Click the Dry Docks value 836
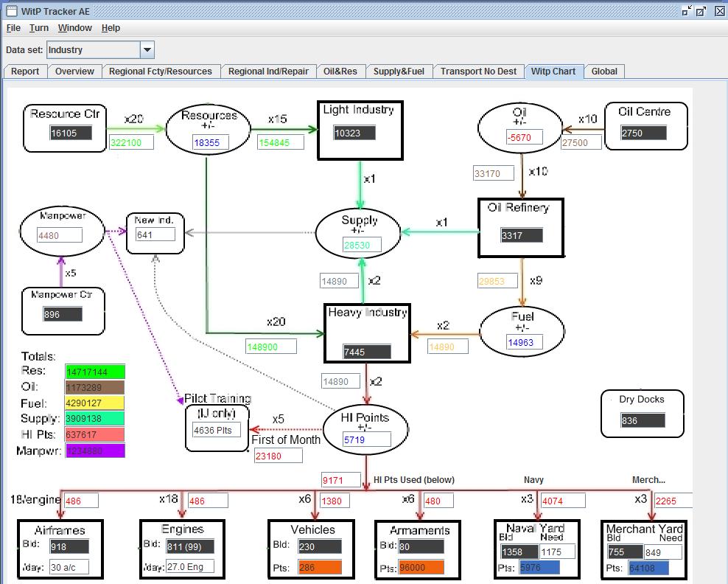The width and height of the screenshot is (728, 584). [x=643, y=420]
